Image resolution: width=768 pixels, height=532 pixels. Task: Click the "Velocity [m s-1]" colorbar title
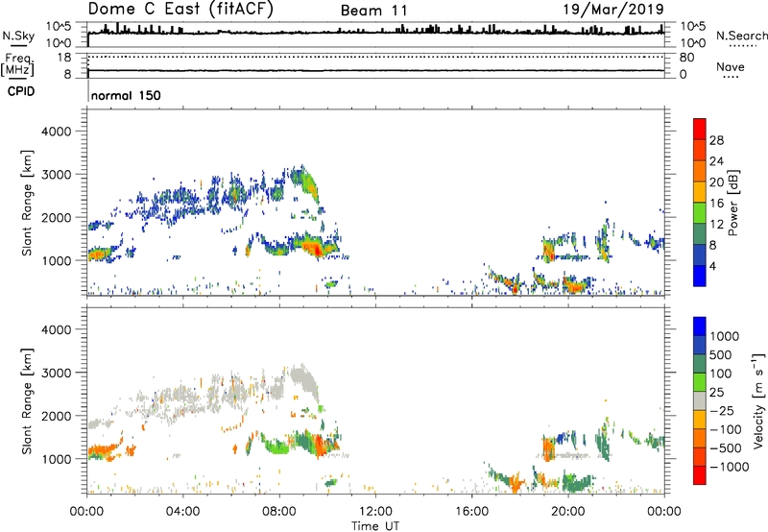758,400
